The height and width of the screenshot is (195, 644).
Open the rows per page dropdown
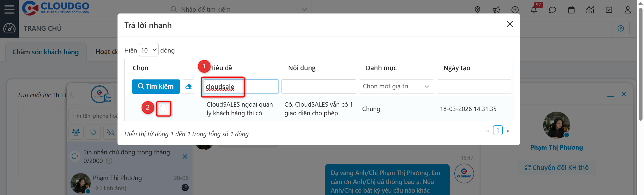tap(148, 50)
